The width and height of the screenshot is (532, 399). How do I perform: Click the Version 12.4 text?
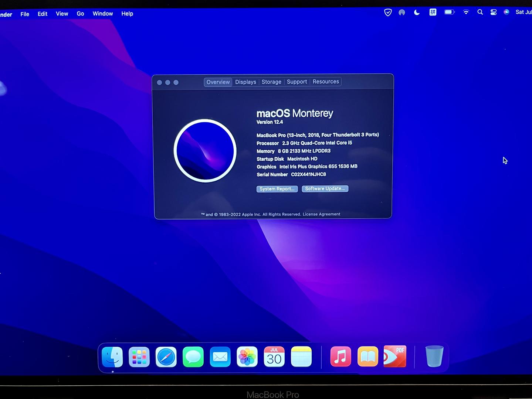[270, 122]
